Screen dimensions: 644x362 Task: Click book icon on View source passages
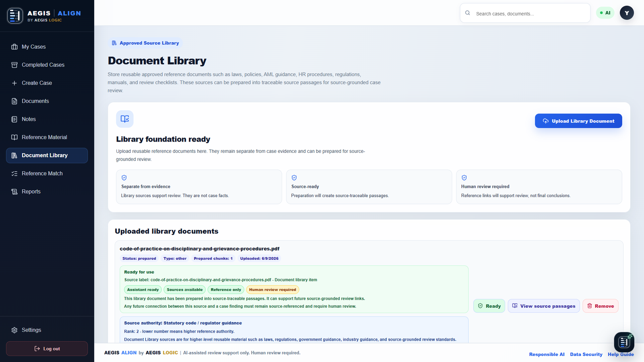515,306
